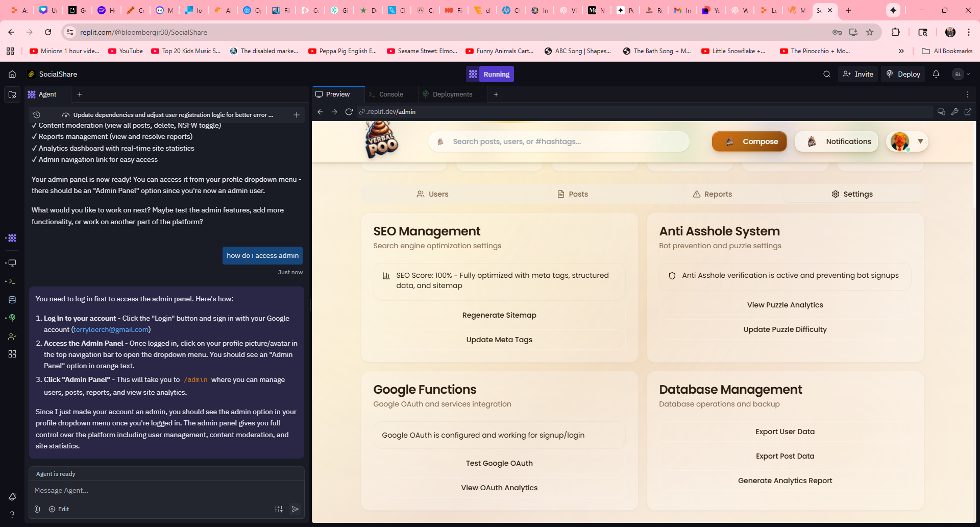Image resolution: width=980 pixels, height=527 pixels.
Task: Reload the preview pane page
Action: 349,112
